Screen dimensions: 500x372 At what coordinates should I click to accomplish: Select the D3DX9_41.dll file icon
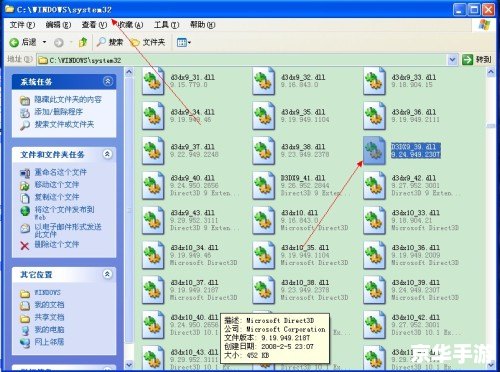pyautogui.click(x=264, y=185)
